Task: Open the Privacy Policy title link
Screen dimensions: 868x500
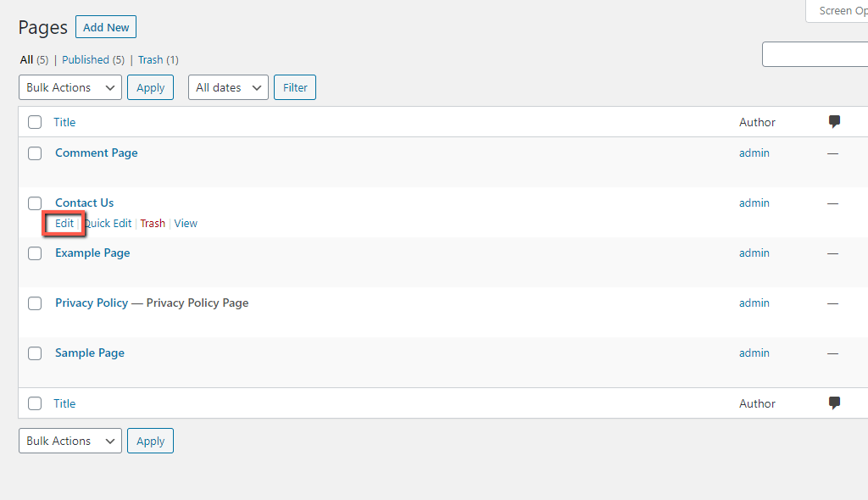Action: click(x=92, y=303)
